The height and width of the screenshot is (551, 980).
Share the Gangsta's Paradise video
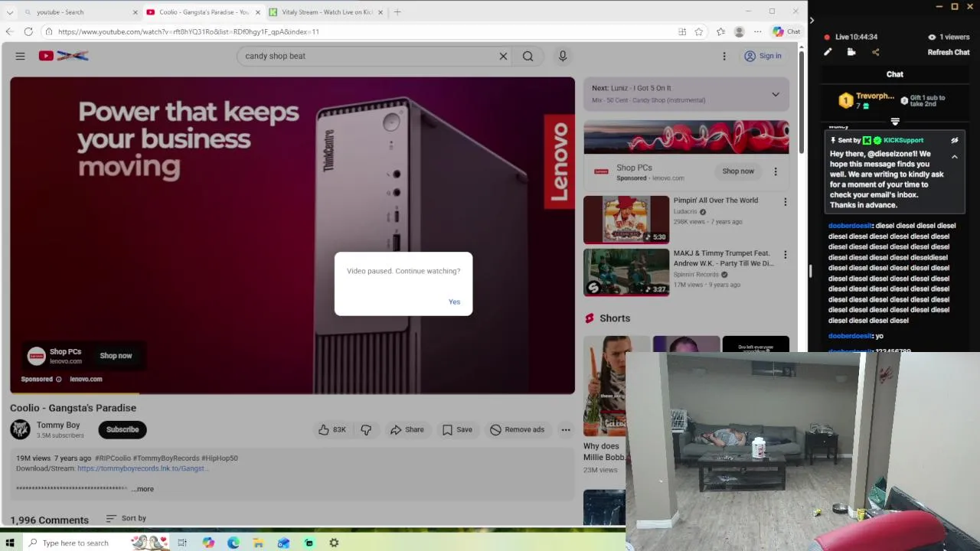(407, 429)
